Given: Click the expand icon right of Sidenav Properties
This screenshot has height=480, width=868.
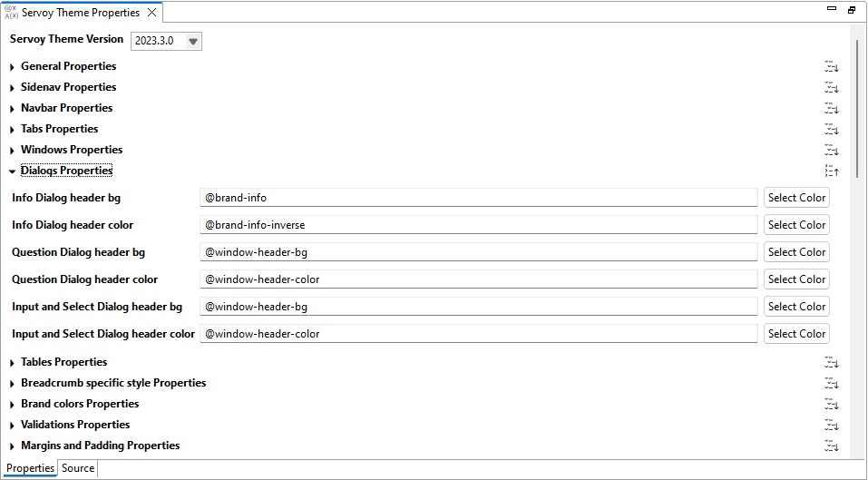Looking at the screenshot, I should (x=831, y=87).
